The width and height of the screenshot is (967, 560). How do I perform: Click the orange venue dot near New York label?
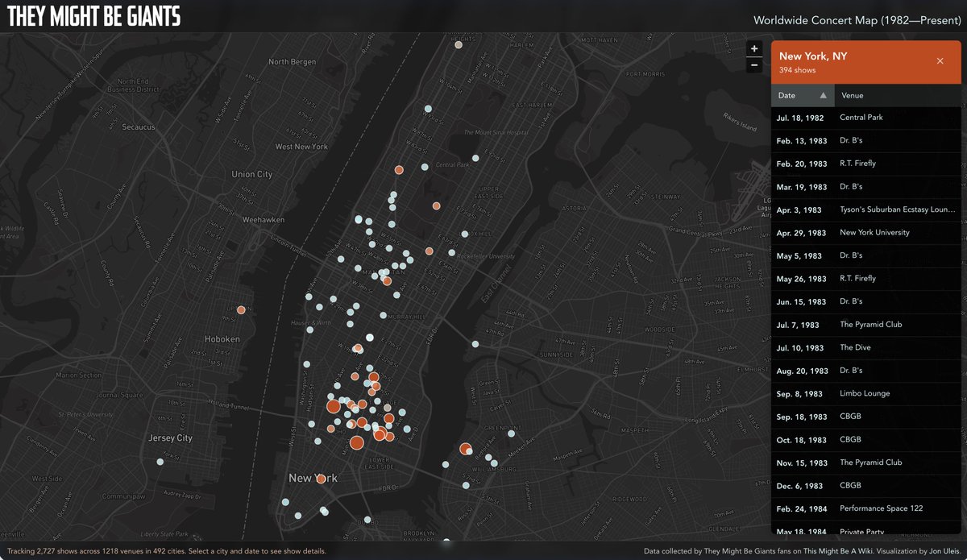pyautogui.click(x=321, y=479)
